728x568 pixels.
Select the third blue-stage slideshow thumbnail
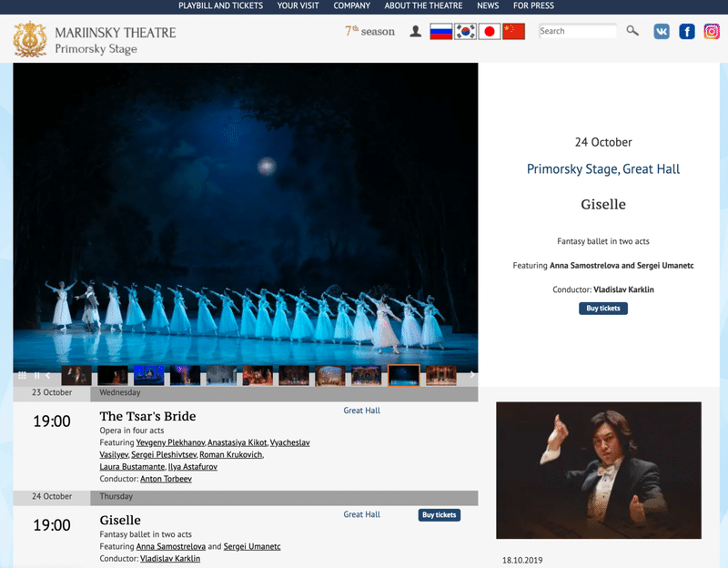[x=148, y=375]
